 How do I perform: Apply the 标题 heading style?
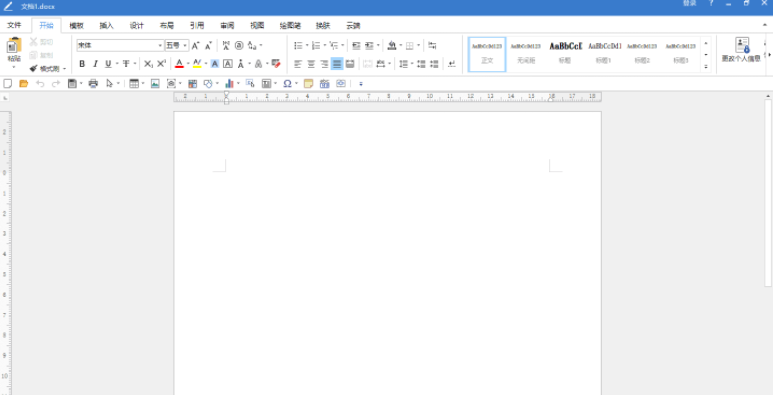(x=565, y=54)
